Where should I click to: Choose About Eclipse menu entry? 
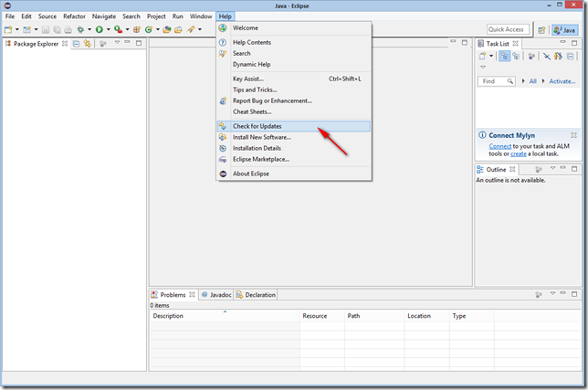[294, 174]
